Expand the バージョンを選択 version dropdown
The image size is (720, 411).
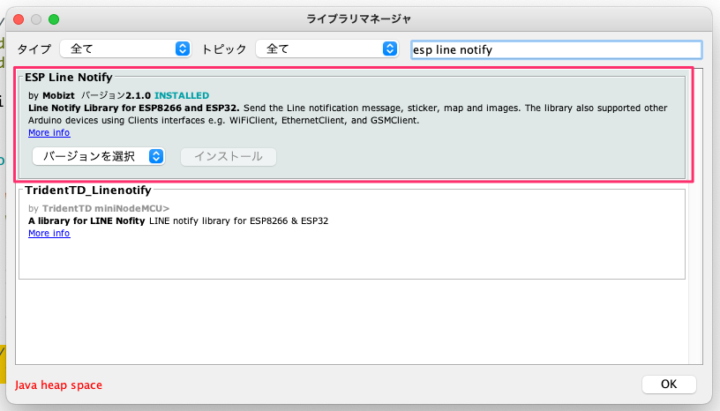click(98, 156)
